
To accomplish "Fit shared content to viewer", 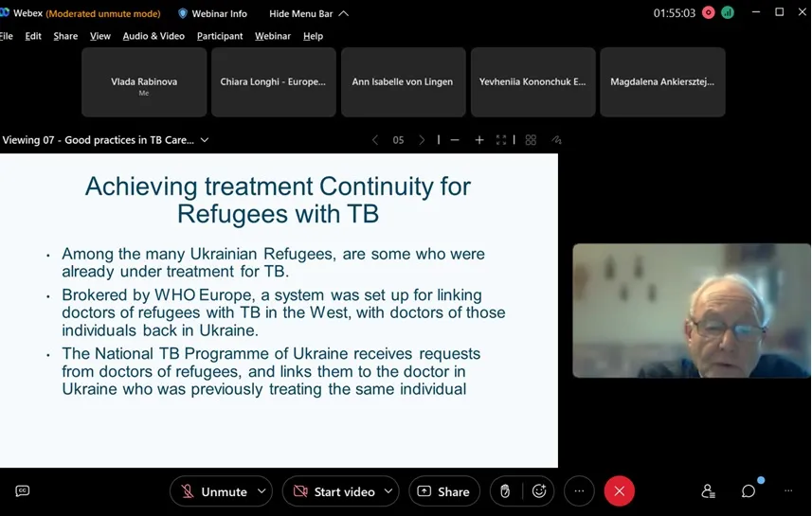I will pyautogui.click(x=501, y=140).
